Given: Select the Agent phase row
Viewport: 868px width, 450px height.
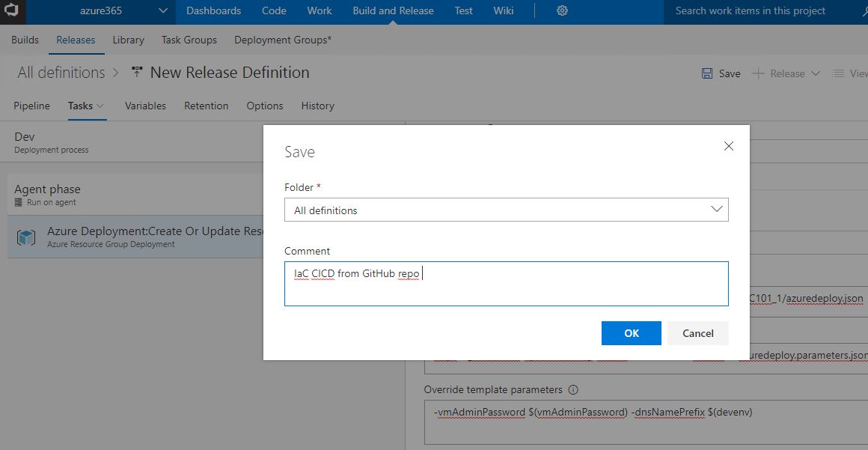Looking at the screenshot, I should pos(135,195).
